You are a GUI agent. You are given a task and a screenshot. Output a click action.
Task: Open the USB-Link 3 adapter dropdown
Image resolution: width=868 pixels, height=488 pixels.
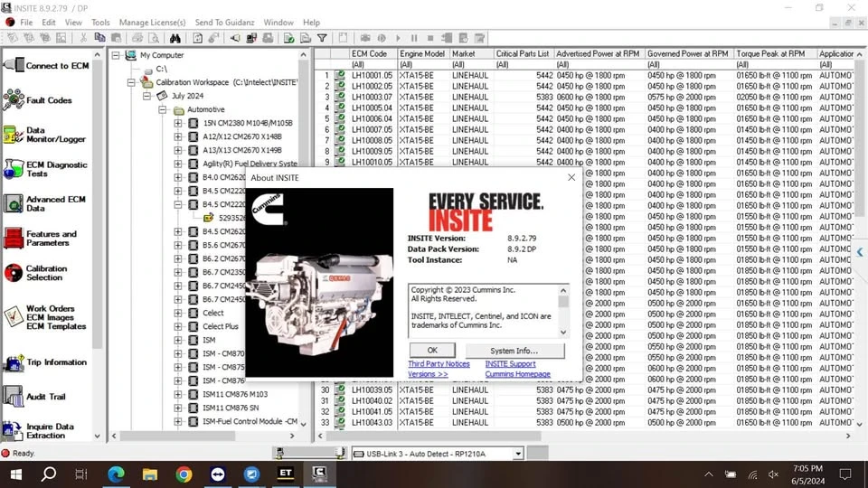point(517,454)
